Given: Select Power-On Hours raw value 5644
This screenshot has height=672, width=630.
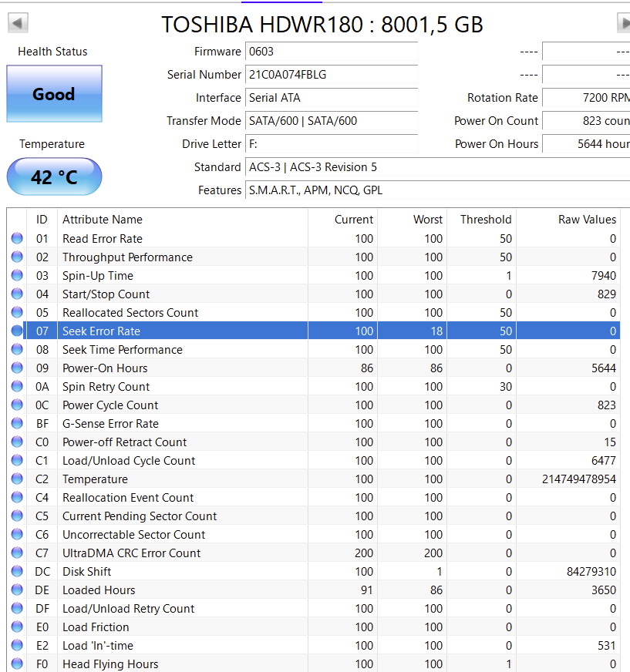Looking at the screenshot, I should (x=604, y=368).
